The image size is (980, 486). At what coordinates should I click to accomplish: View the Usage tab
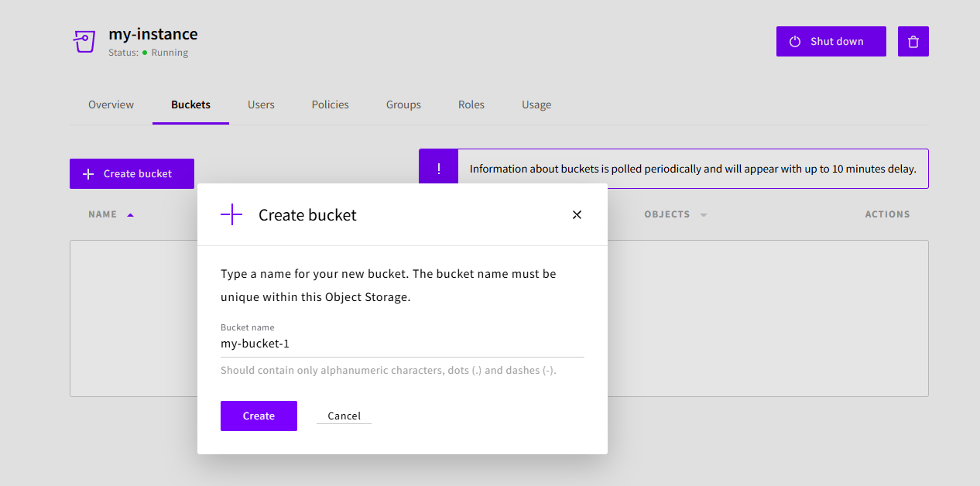point(536,104)
